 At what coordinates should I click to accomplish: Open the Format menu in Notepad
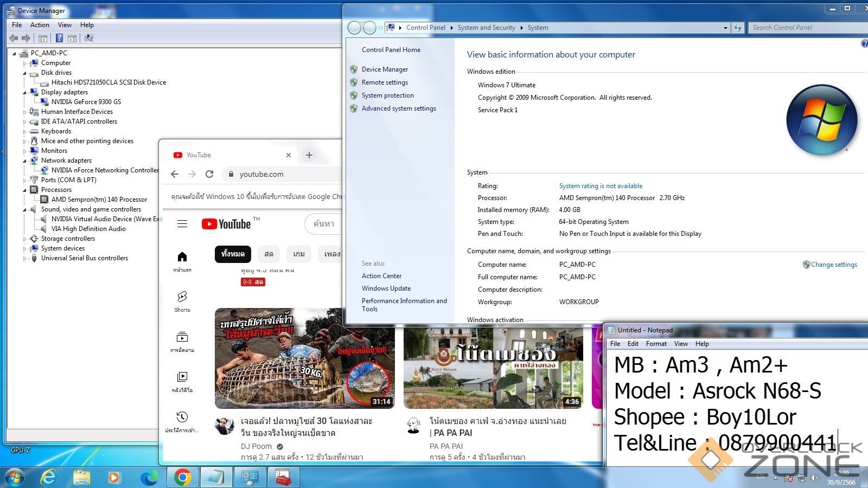pyautogui.click(x=656, y=344)
